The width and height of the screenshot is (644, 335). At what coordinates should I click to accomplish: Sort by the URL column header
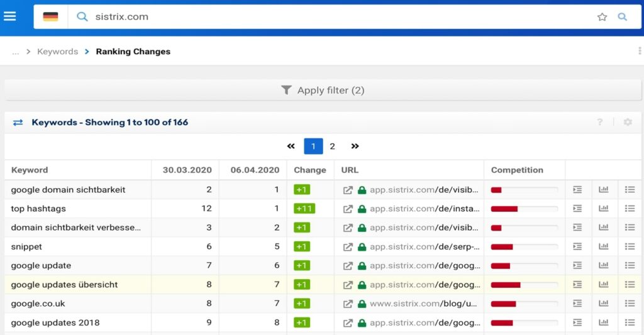[350, 170]
